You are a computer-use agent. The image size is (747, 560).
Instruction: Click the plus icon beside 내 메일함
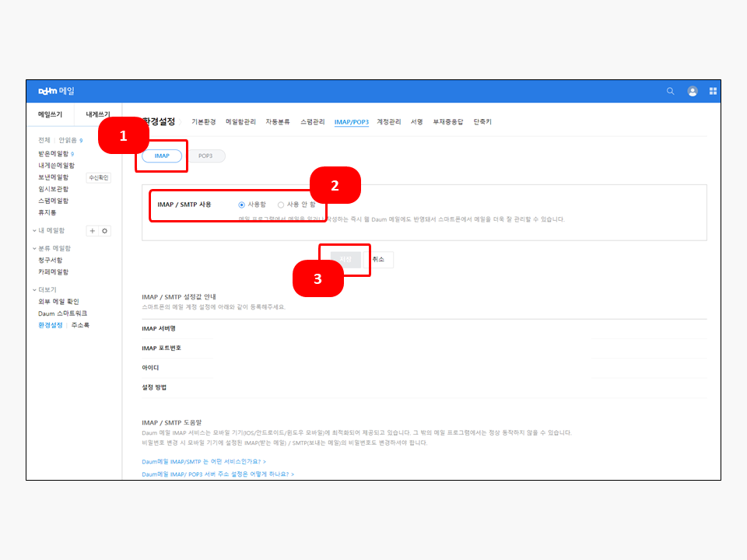[93, 231]
